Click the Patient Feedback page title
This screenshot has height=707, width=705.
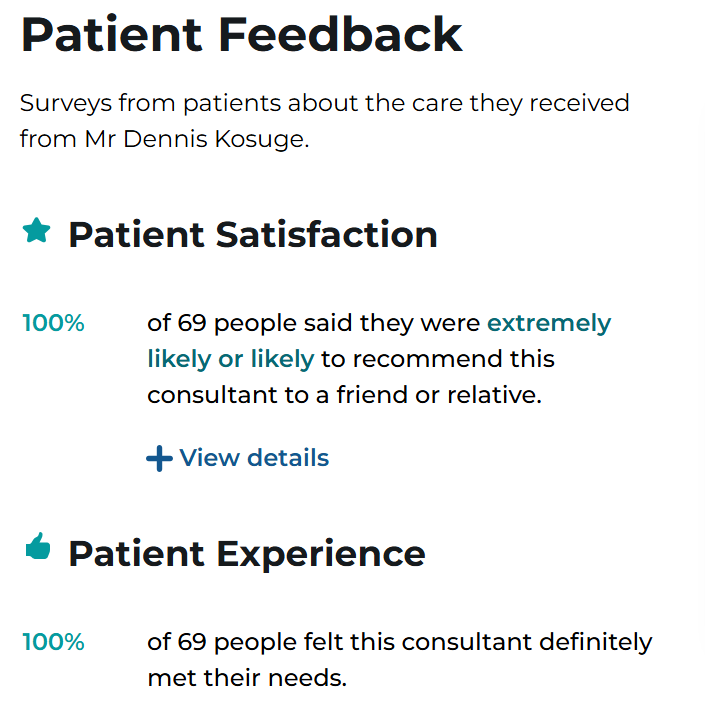coord(242,34)
